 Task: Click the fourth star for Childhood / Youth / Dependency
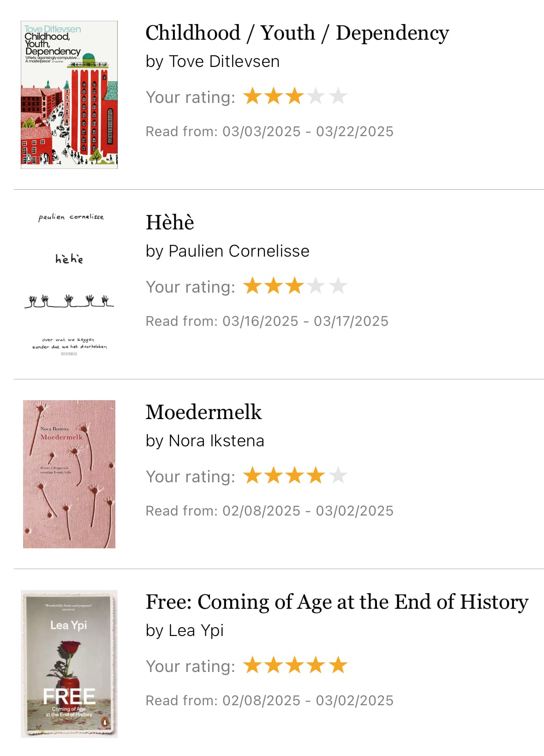point(317,96)
